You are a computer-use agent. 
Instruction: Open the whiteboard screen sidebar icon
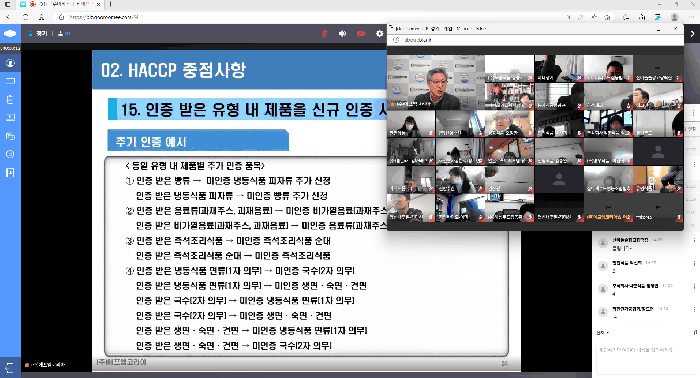[x=10, y=81]
